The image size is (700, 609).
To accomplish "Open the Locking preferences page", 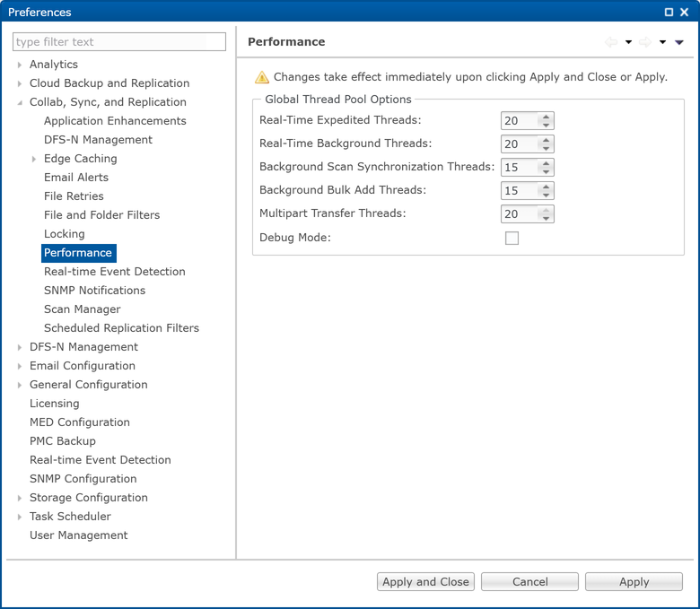I will pyautogui.click(x=65, y=234).
